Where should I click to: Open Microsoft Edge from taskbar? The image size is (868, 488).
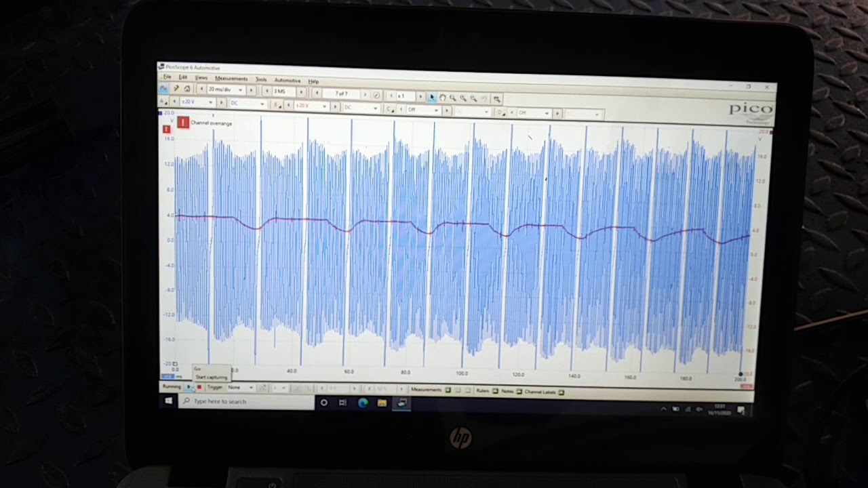click(x=363, y=403)
